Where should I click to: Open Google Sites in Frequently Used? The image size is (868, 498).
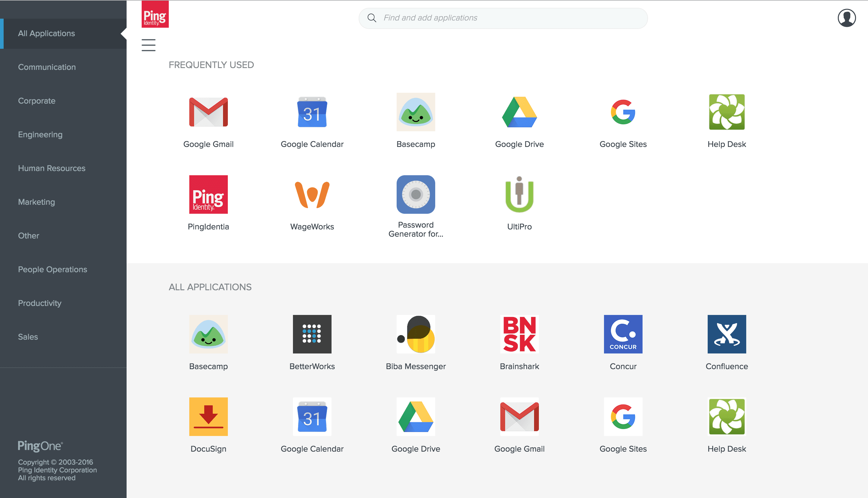click(x=623, y=112)
